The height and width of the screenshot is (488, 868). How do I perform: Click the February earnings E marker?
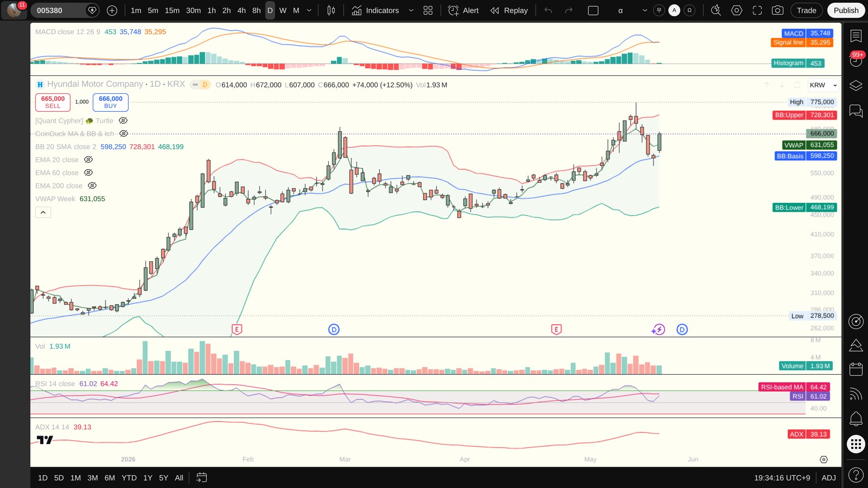[x=237, y=329]
